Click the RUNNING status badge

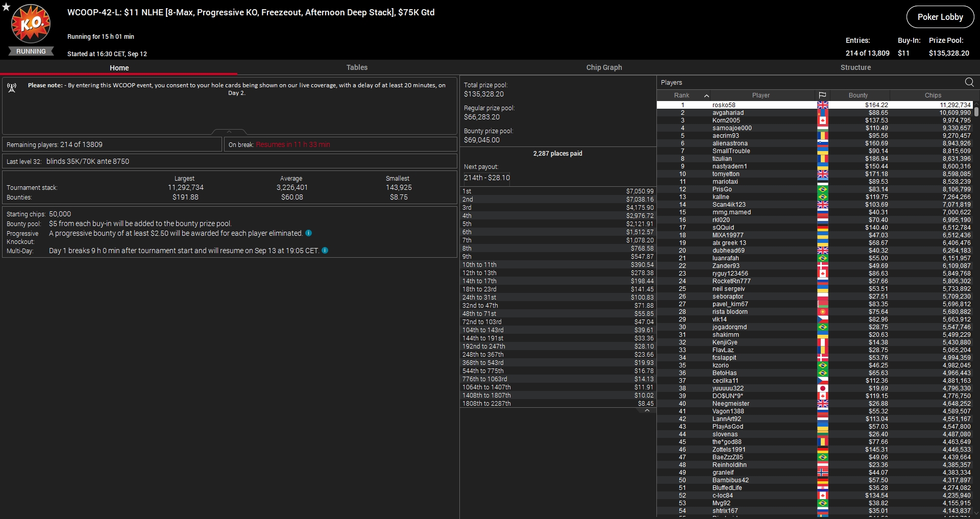[x=31, y=52]
